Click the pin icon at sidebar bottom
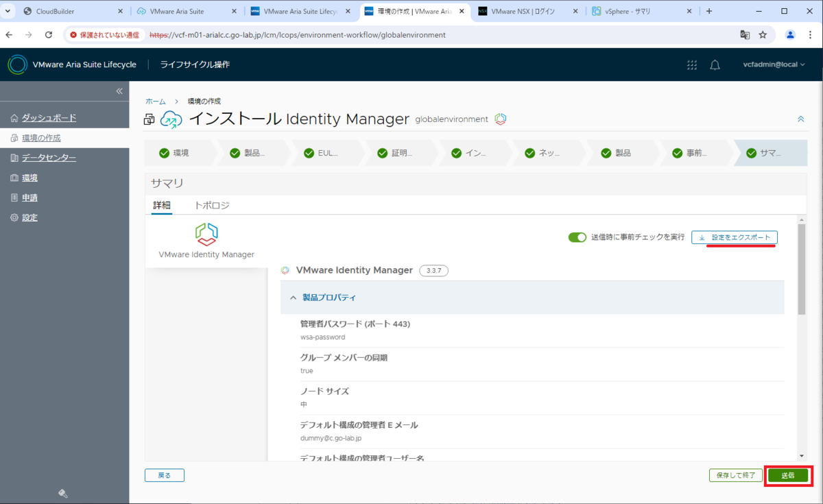Screen dimensions: 823x504 click(62, 493)
